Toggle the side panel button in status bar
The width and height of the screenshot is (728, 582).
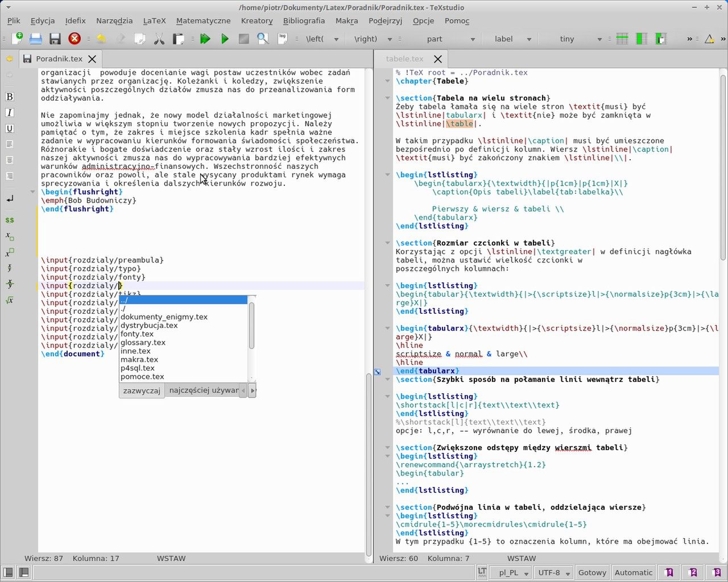[x=8, y=572]
